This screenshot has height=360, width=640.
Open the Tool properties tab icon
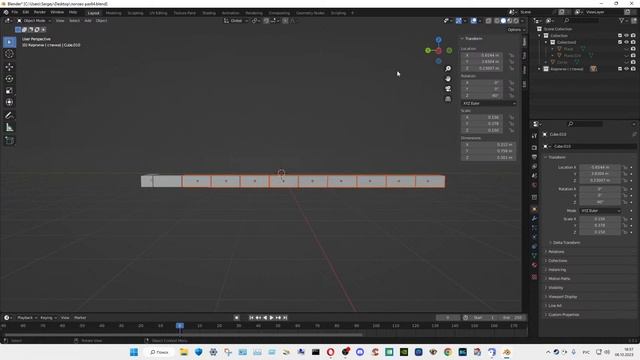[x=534, y=136]
